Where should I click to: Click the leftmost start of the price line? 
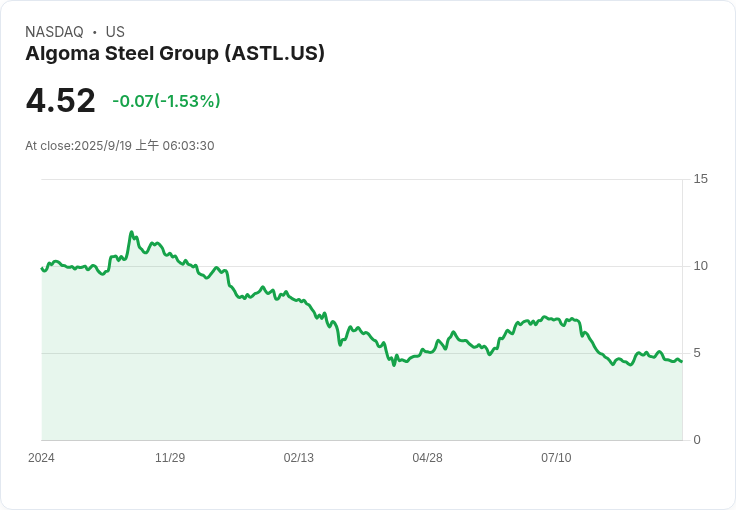pos(41,267)
